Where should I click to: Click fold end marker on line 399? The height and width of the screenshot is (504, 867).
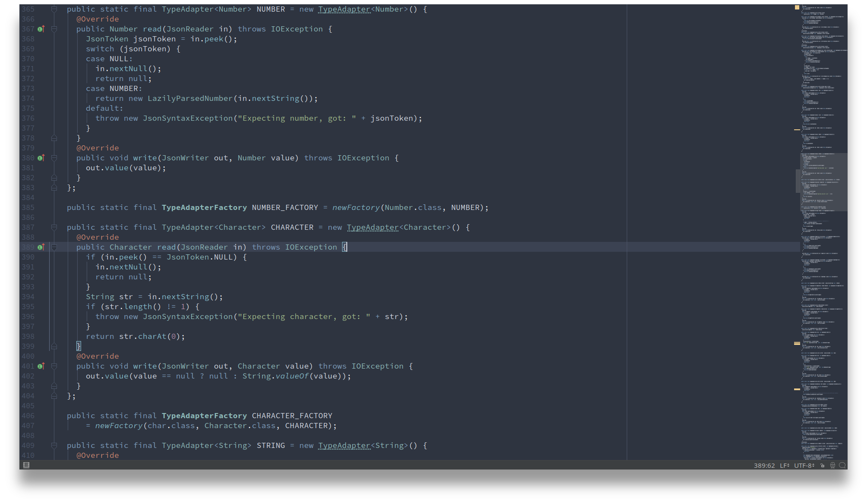pos(54,346)
